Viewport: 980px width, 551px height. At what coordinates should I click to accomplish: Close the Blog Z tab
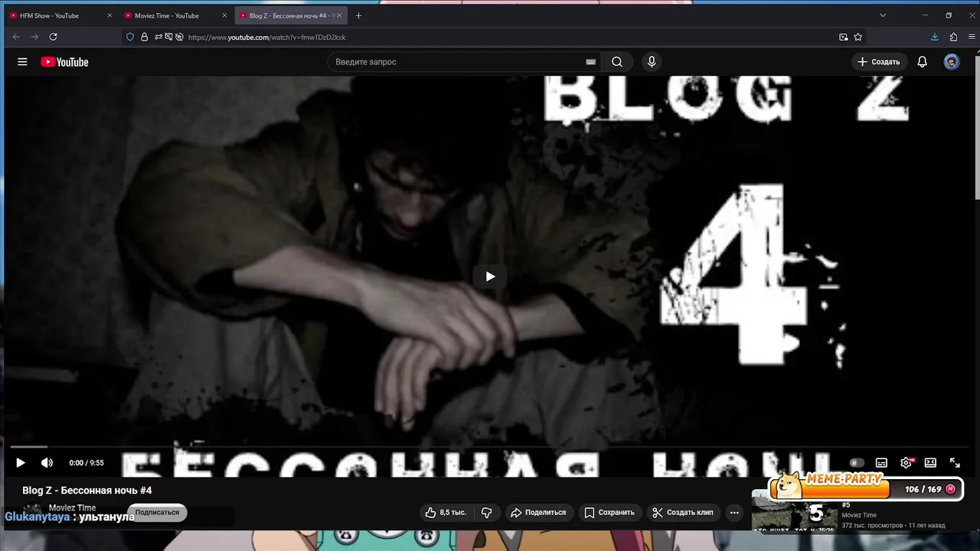pyautogui.click(x=339, y=15)
